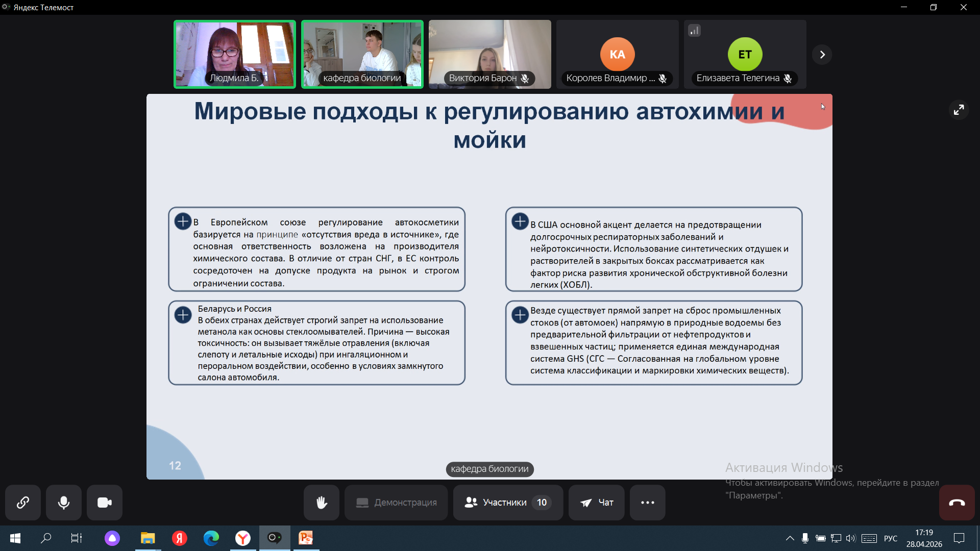The height and width of the screenshot is (551, 980).
Task: Switch keyboard language РУС indicator
Action: click(x=890, y=538)
